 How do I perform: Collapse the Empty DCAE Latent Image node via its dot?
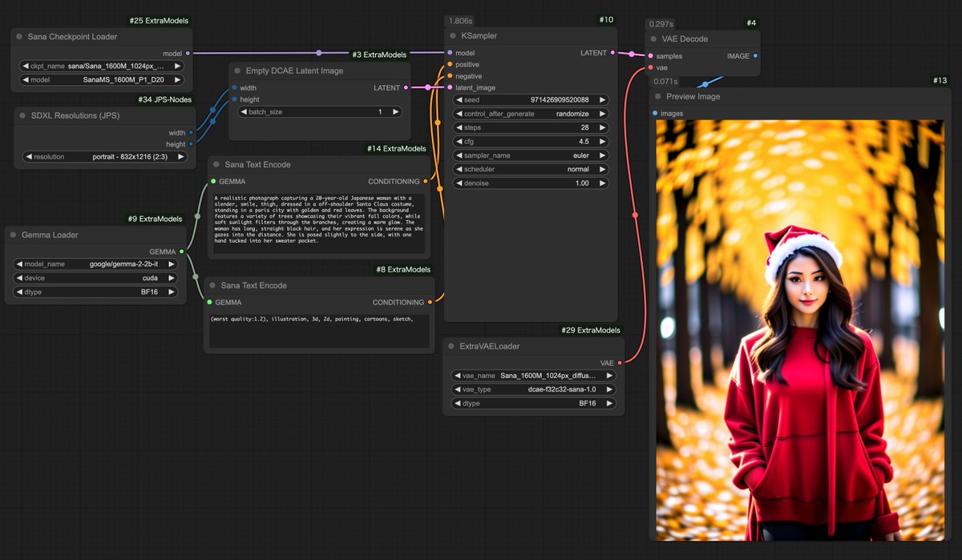point(237,71)
